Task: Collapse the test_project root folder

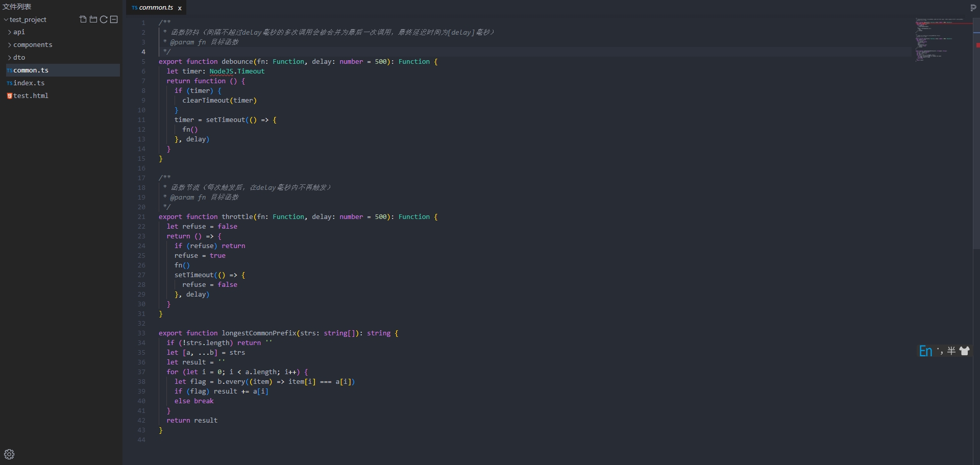Action: pyautogui.click(x=6, y=19)
